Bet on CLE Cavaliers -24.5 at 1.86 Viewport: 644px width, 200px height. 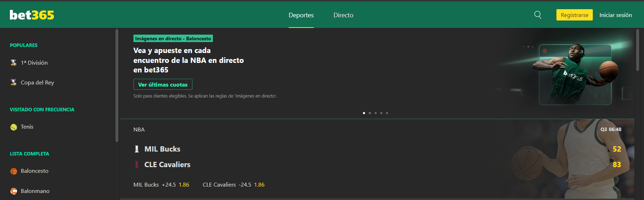234,184
